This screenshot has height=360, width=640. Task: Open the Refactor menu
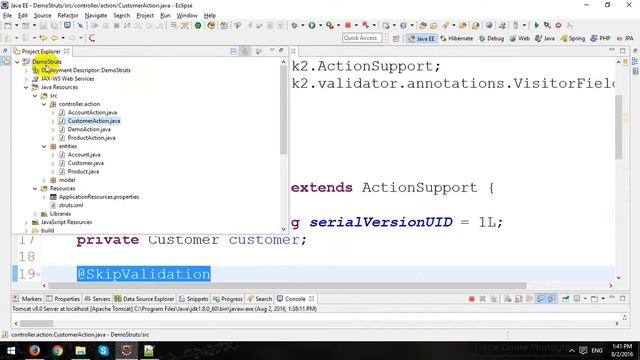coord(68,16)
